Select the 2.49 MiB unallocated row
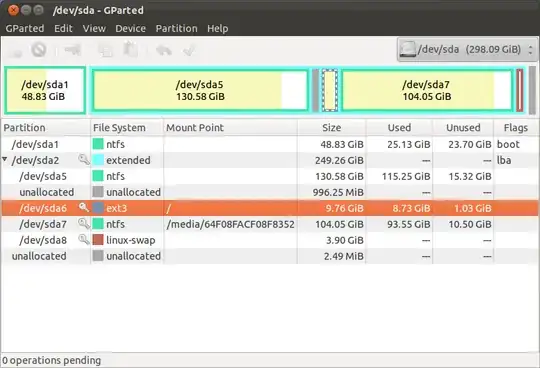Image resolution: width=540 pixels, height=368 pixels. coord(270,256)
